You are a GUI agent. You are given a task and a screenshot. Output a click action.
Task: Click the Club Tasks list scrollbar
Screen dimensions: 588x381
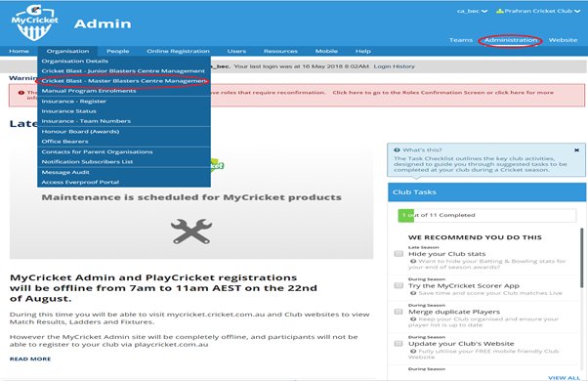tap(581, 259)
